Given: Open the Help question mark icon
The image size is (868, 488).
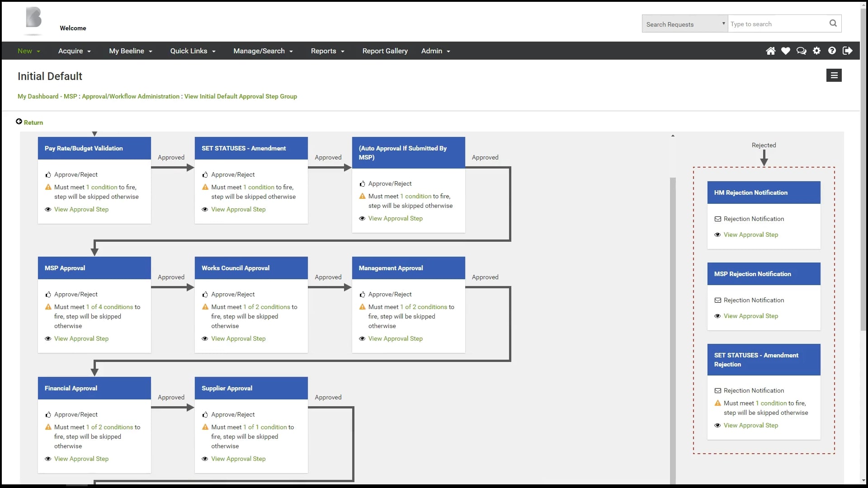Looking at the screenshot, I should [832, 51].
